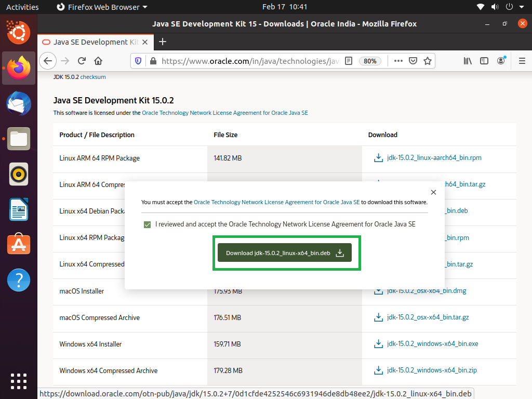Open a new tab with plus button
This screenshot has height=399, width=532.
click(163, 42)
